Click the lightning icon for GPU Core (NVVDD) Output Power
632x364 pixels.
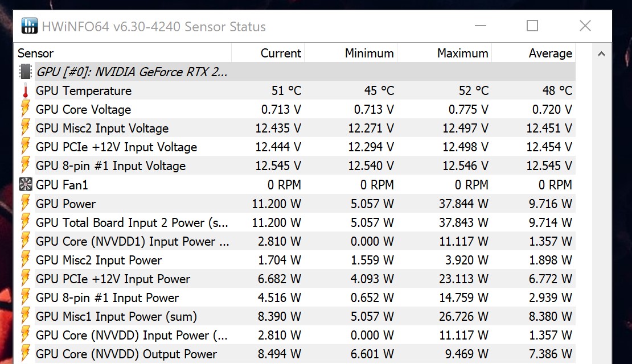[x=26, y=354]
